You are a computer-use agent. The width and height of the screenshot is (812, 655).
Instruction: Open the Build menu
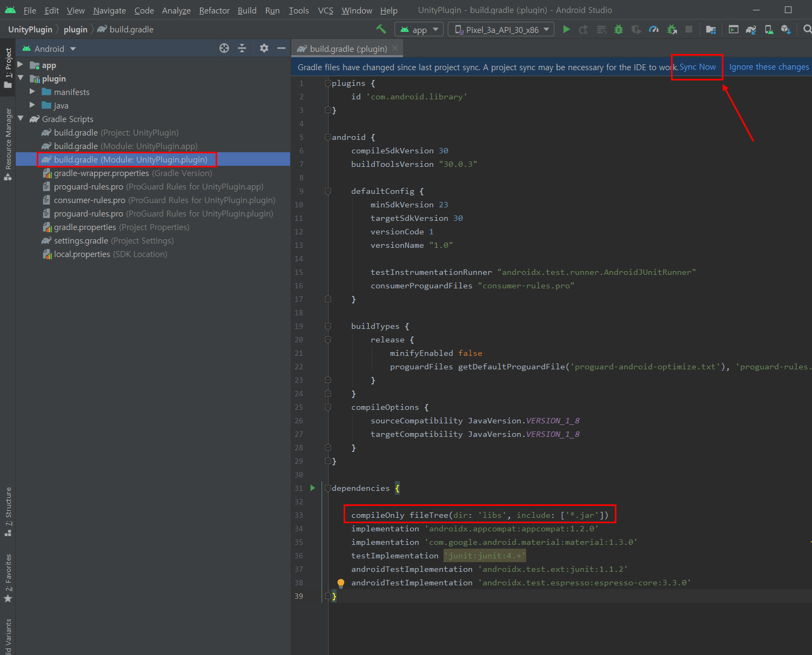pos(247,10)
